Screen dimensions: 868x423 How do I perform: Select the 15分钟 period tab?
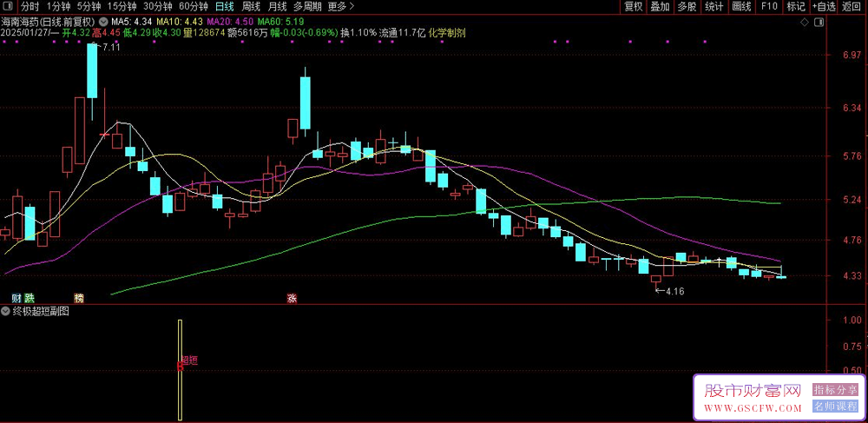coord(122,7)
